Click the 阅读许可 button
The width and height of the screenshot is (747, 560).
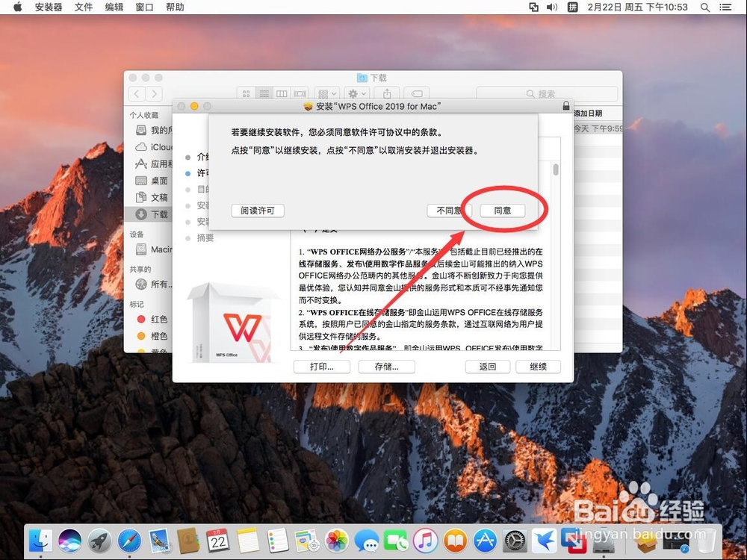(258, 211)
